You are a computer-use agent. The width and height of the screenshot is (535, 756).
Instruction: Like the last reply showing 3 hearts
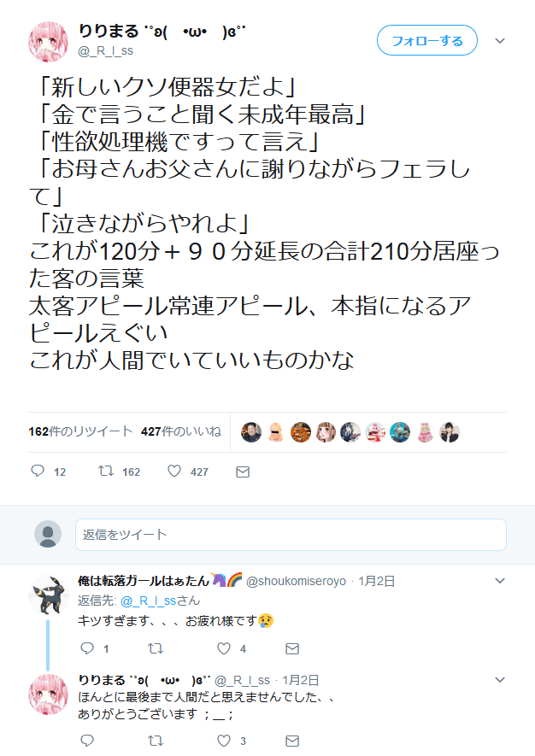coord(224,741)
